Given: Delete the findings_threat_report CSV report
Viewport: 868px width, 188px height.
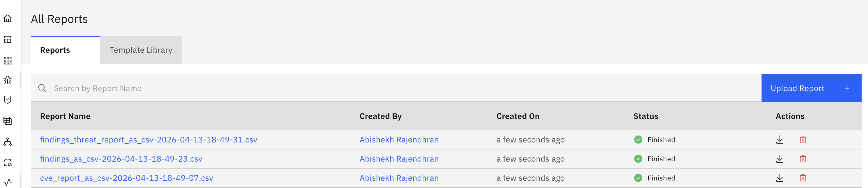Looking at the screenshot, I should [803, 140].
